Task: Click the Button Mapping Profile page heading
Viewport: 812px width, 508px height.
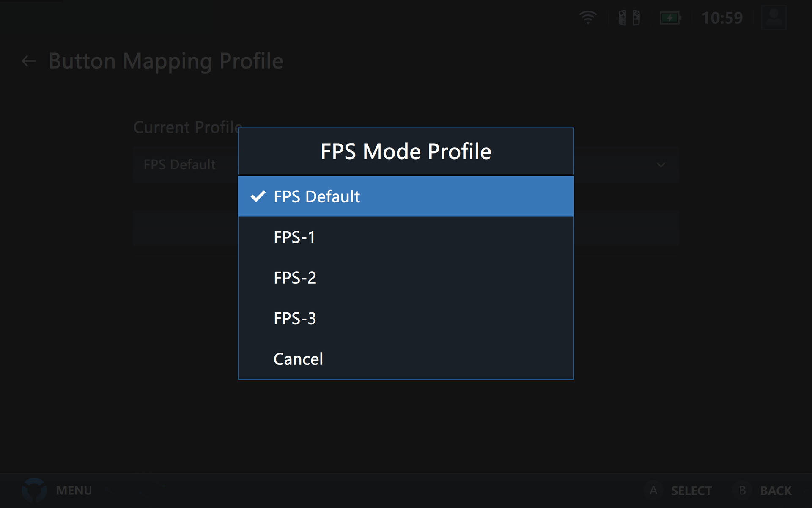Action: (166, 61)
